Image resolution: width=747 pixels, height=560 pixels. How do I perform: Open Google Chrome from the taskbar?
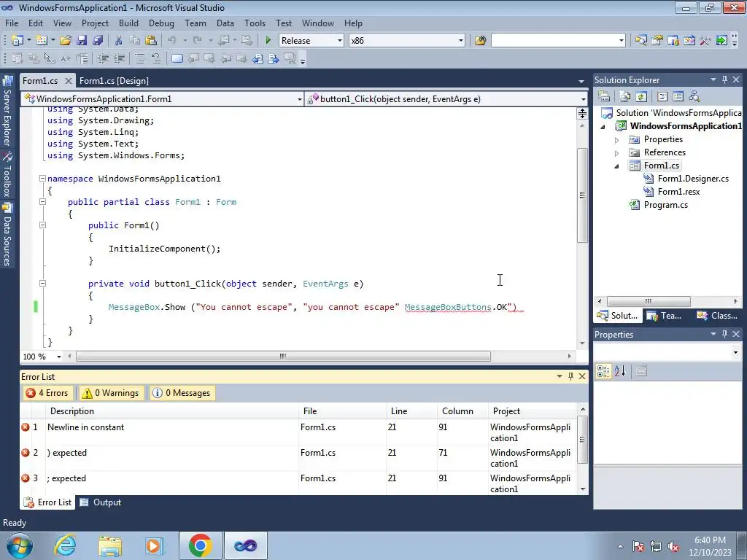pos(200,545)
